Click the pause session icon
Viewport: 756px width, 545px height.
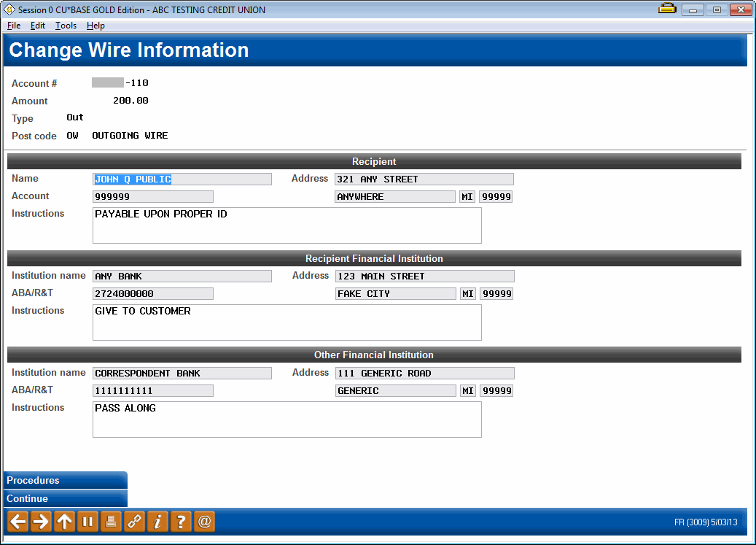click(x=87, y=522)
